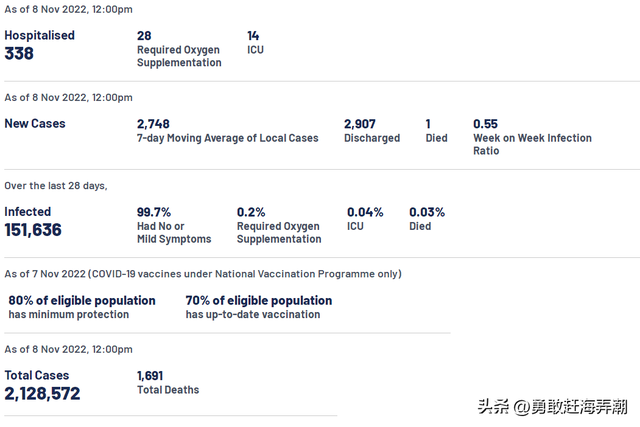The height and width of the screenshot is (427, 640).
Task: Select the 7-day Moving Average value 2,748
Action: (154, 124)
